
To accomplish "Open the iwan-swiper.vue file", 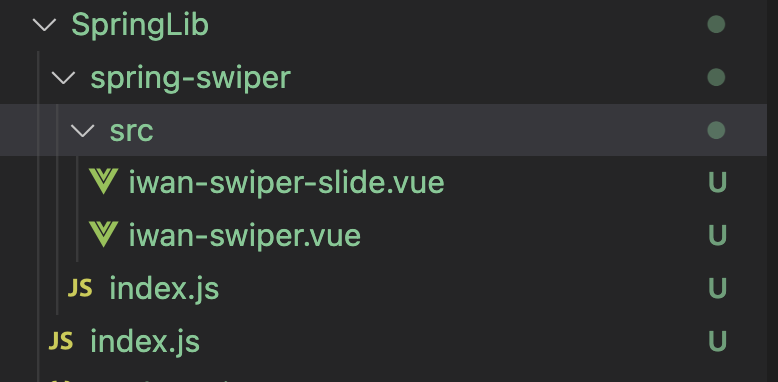I will 245,236.
